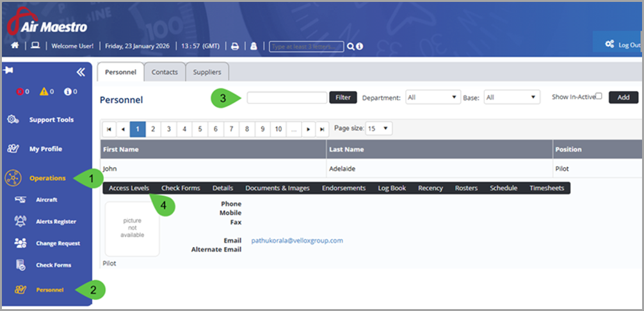Image resolution: width=644 pixels, height=311 pixels.
Task: Pin the sidebar using pushpin icon
Action: point(8,69)
